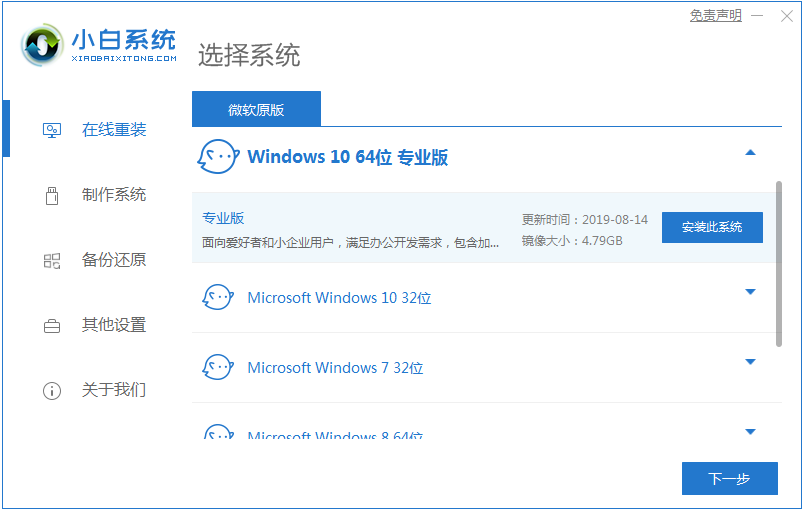Click the 在线重装 monitor icon in sidebar

(52, 130)
